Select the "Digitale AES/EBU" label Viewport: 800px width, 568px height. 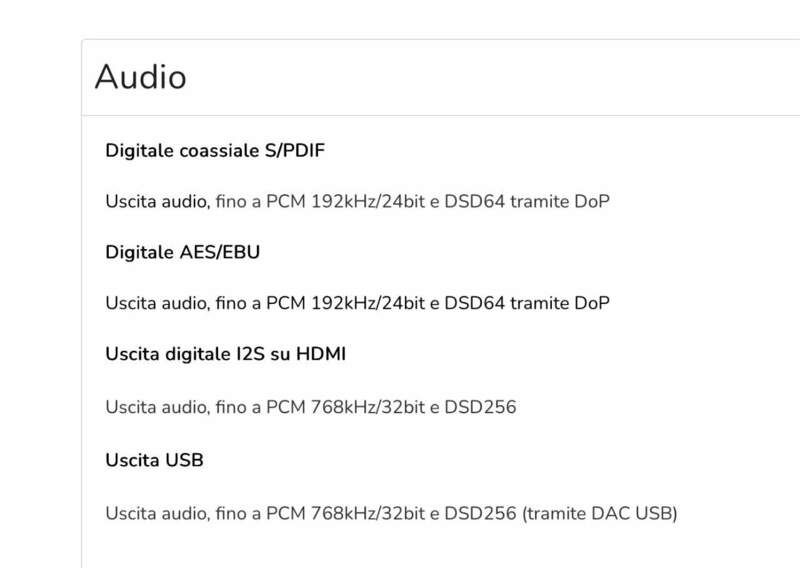pos(182,252)
